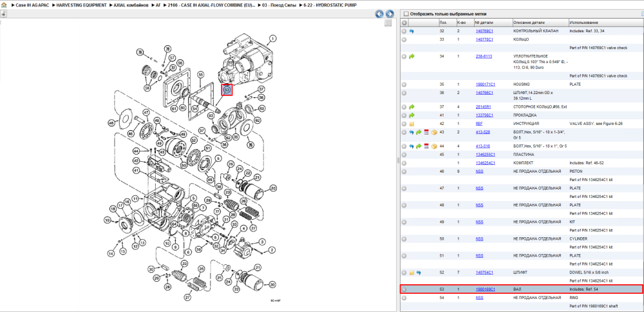
Task: Click the green arrow icon in row 44
Action: coord(419,146)
